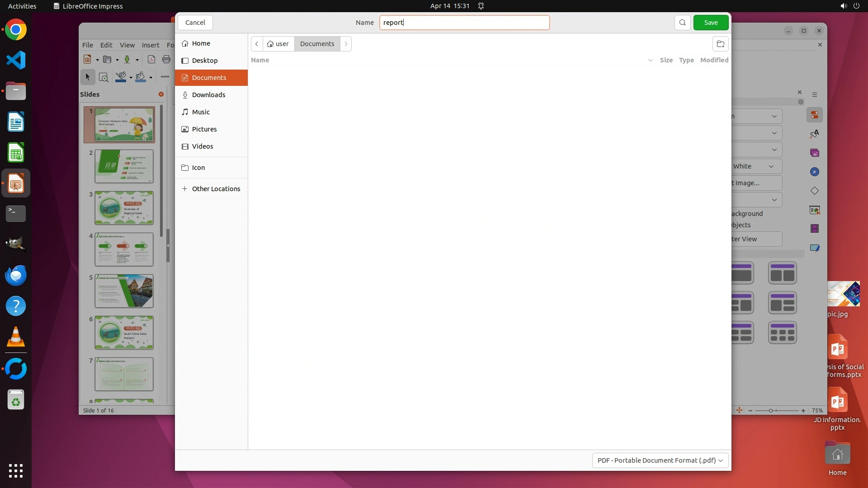Launch VLC from the dock
868x488 pixels.
(x=16, y=337)
